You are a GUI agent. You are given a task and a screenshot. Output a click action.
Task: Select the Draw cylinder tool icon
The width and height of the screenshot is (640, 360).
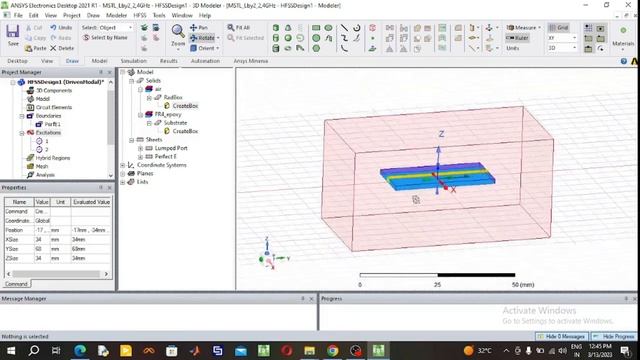276,38
